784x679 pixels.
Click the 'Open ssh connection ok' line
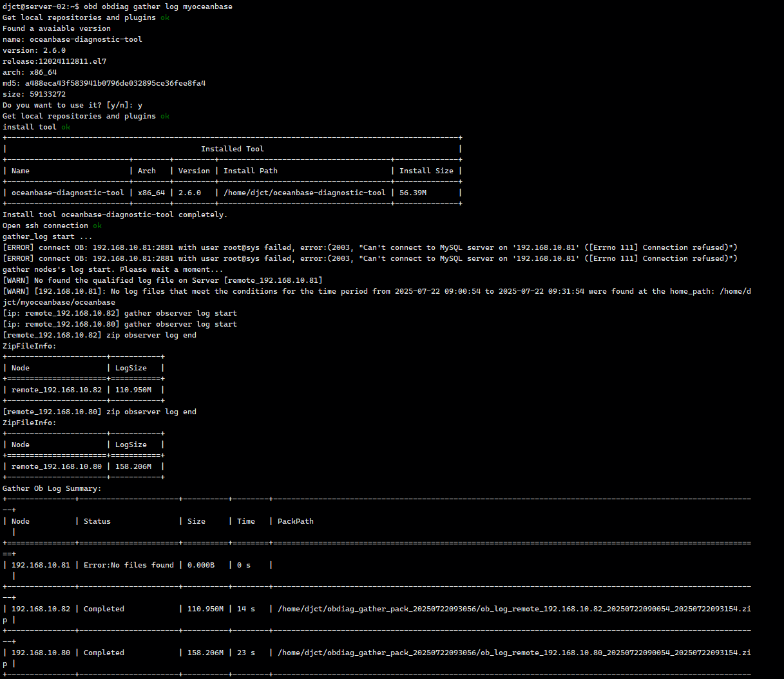click(52, 225)
